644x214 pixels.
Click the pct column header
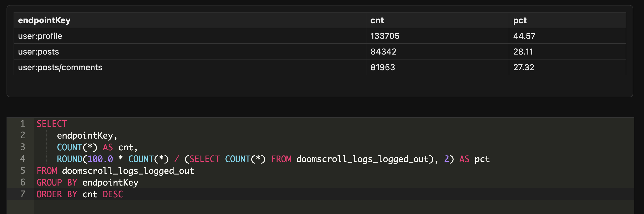(x=567, y=20)
